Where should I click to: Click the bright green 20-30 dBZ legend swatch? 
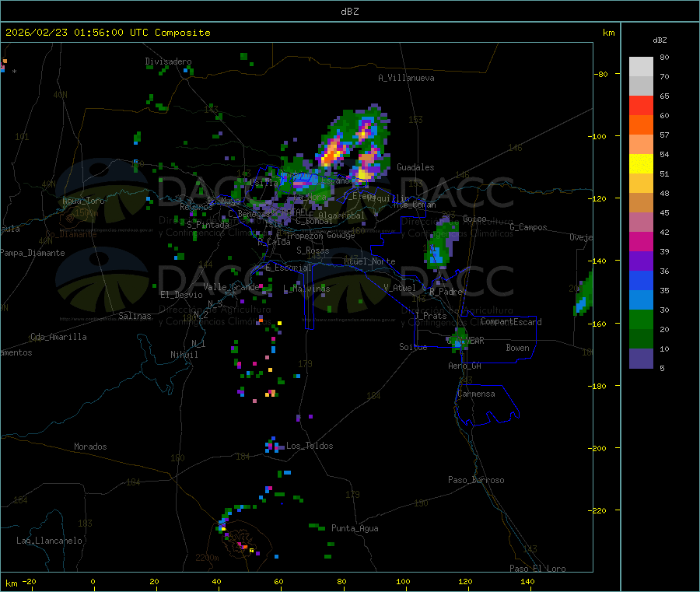coord(641,319)
